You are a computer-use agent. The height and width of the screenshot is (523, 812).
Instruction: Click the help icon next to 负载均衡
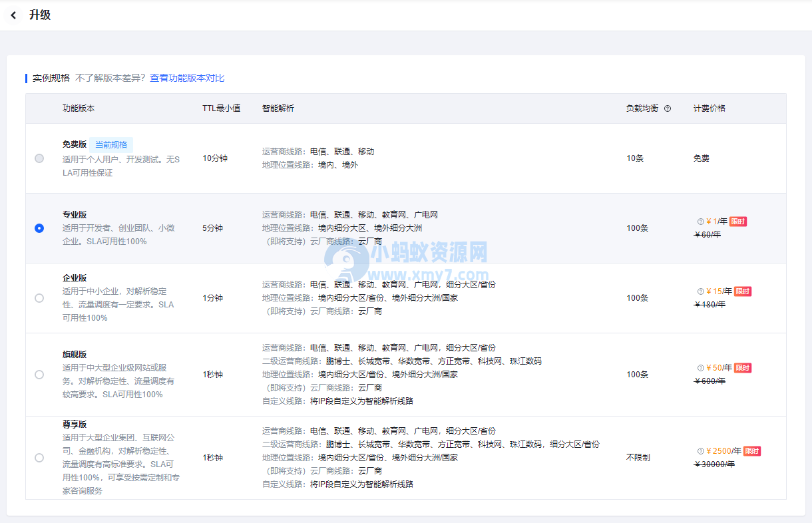(668, 108)
